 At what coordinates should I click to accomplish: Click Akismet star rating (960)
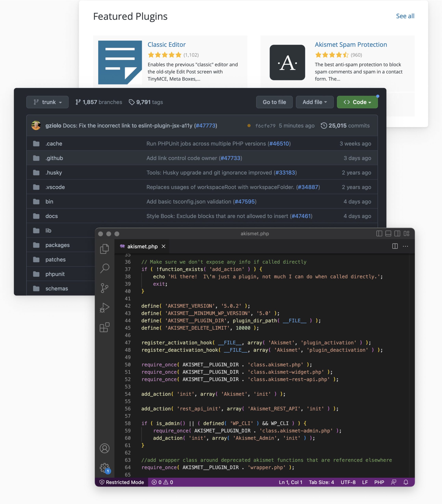[x=332, y=55]
